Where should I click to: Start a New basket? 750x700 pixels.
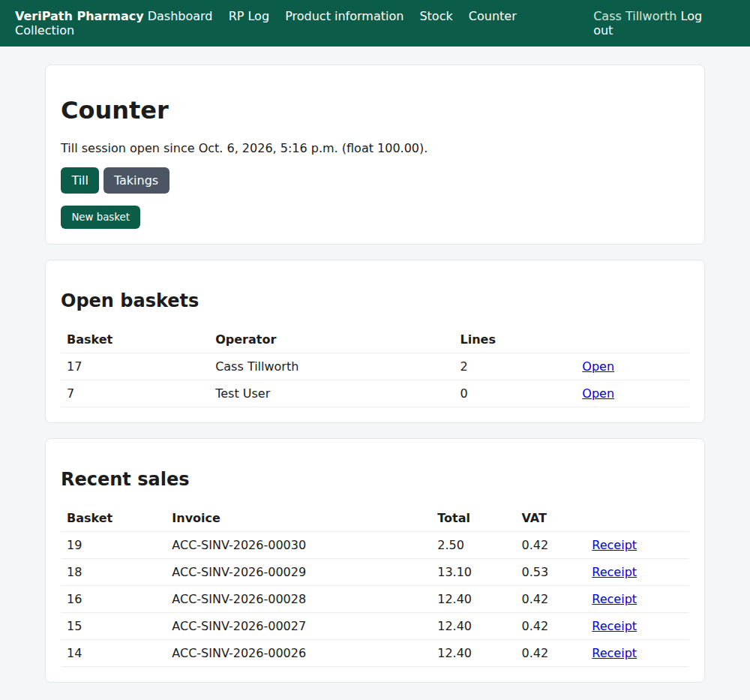coord(100,218)
